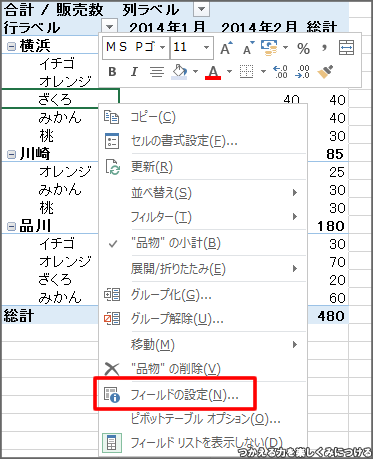
Task: Apply percent style
Action: (303, 49)
